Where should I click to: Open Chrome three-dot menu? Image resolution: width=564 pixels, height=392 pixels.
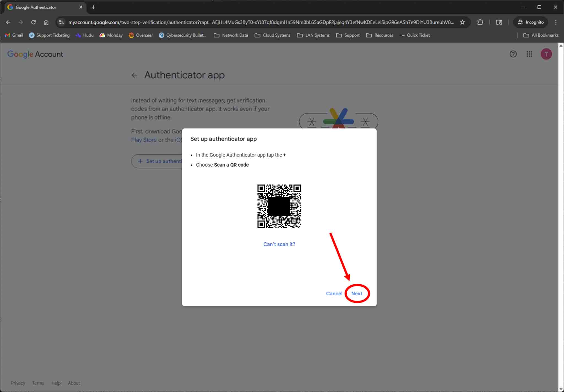[x=556, y=22]
